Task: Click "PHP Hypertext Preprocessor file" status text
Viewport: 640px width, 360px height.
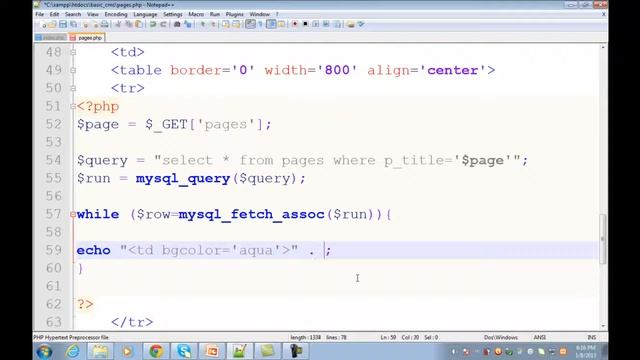Action: point(71,338)
